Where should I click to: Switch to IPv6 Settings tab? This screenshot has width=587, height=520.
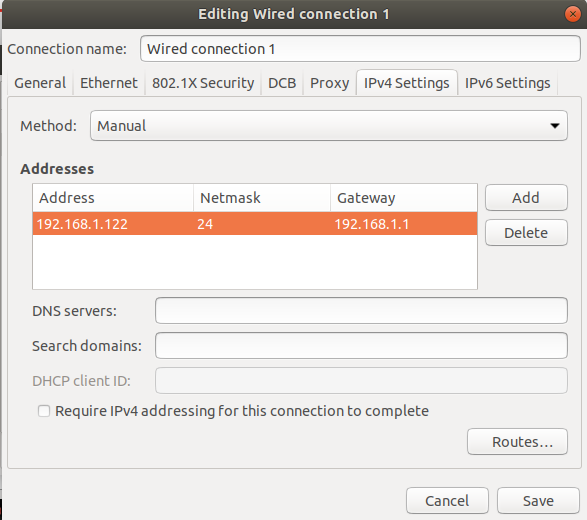[x=507, y=83]
